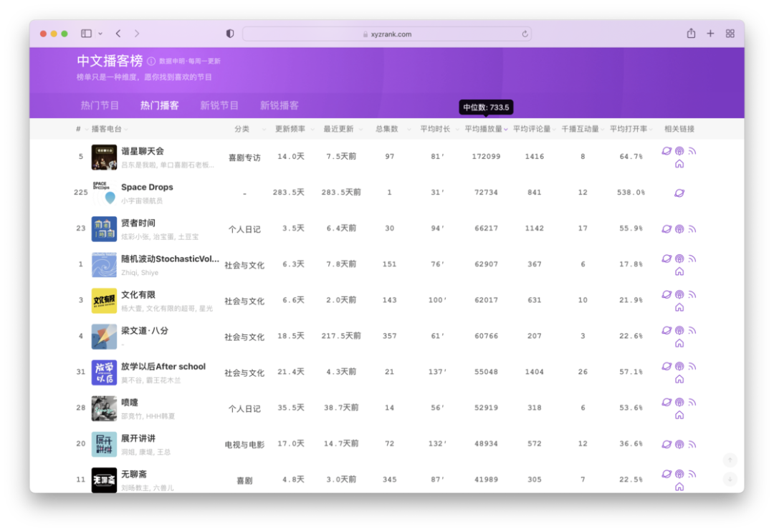Sort by 平均播放量 column

(485, 129)
